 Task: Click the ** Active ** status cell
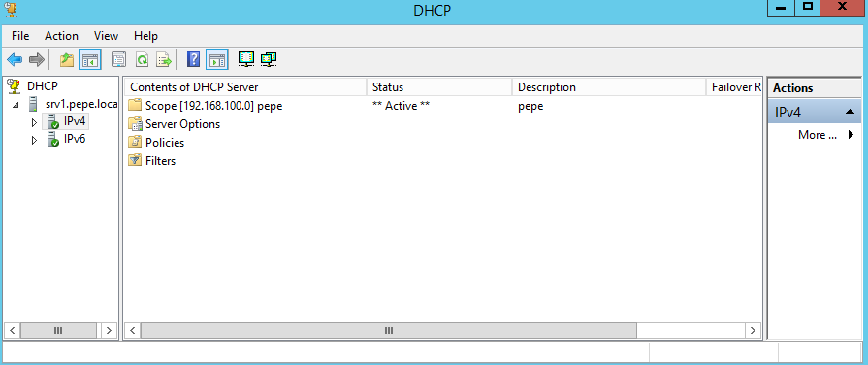pos(401,105)
